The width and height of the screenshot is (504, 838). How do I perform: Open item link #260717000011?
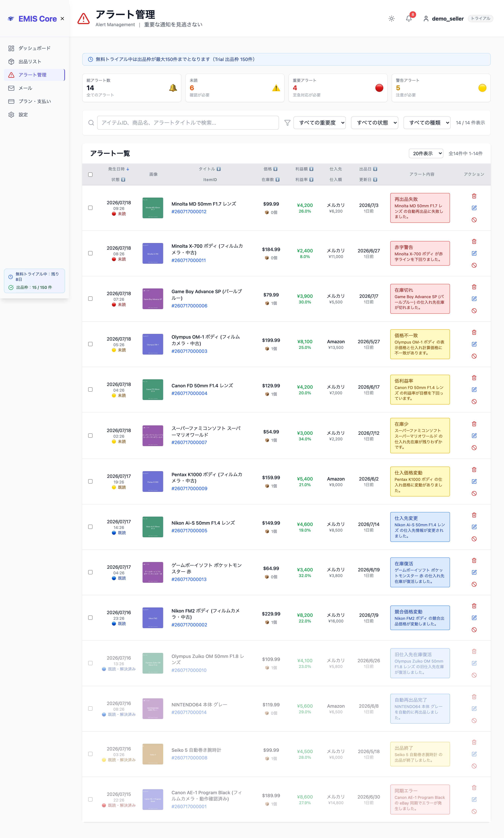[189, 260]
